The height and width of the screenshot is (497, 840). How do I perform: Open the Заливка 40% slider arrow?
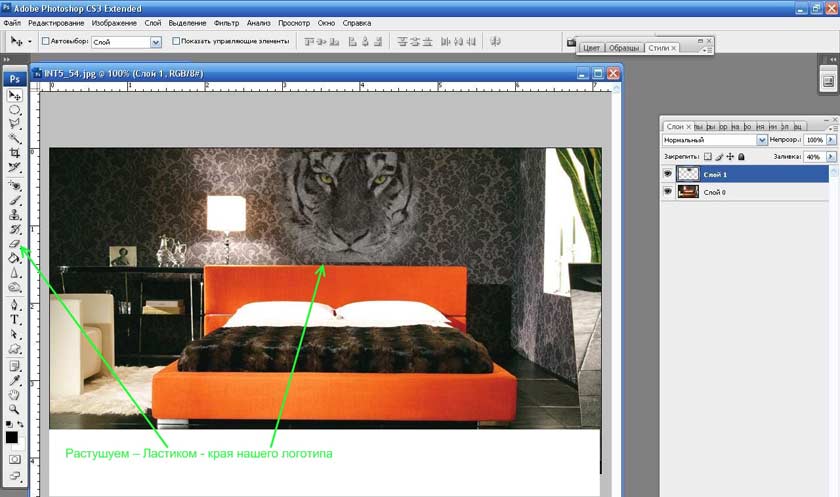(x=831, y=157)
